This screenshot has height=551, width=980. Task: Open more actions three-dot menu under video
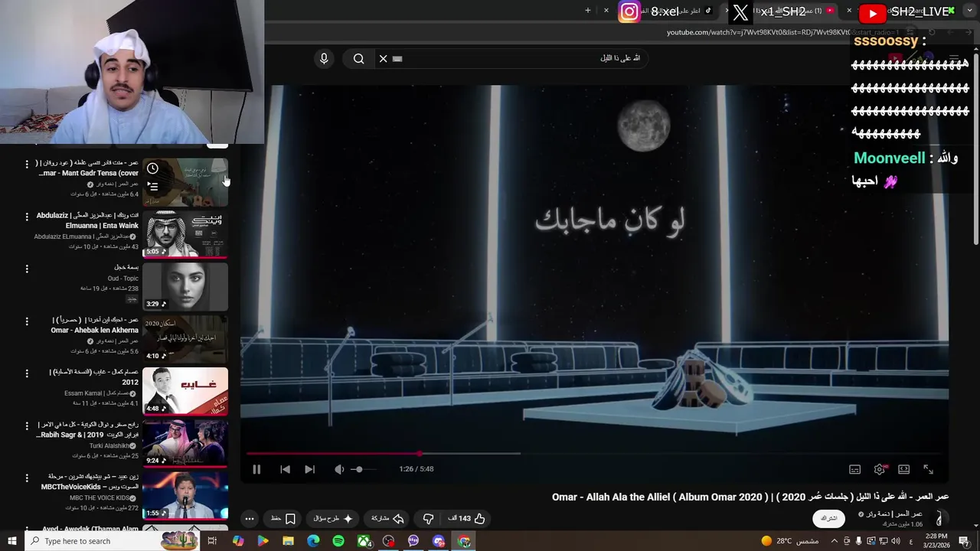(249, 518)
